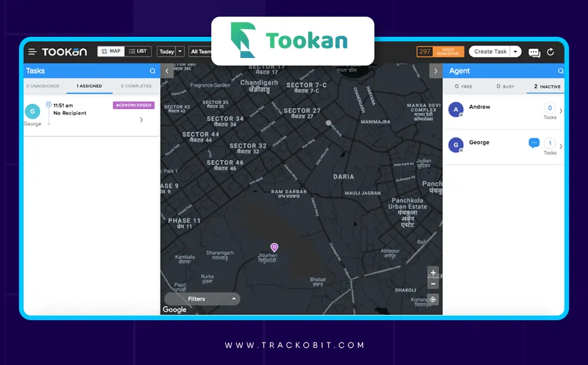588x365 pixels.
Task: Switch to the ASSIGNED tasks tab
Action: click(88, 86)
